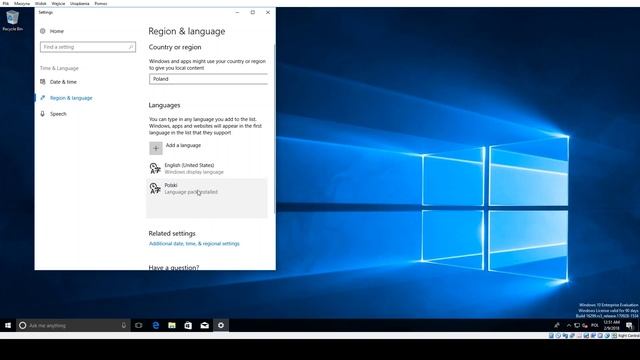Click the Cortana Ask me anything search box
This screenshot has width=640, height=360.
click(x=73, y=325)
